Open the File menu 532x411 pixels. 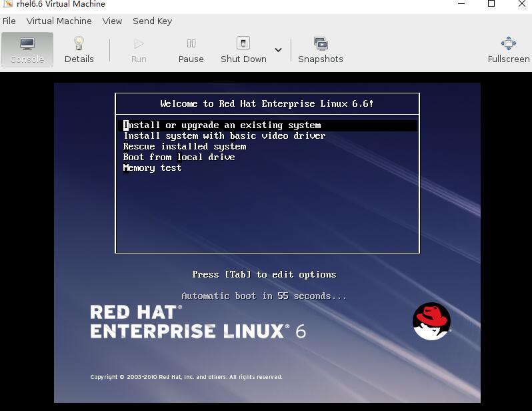point(9,21)
